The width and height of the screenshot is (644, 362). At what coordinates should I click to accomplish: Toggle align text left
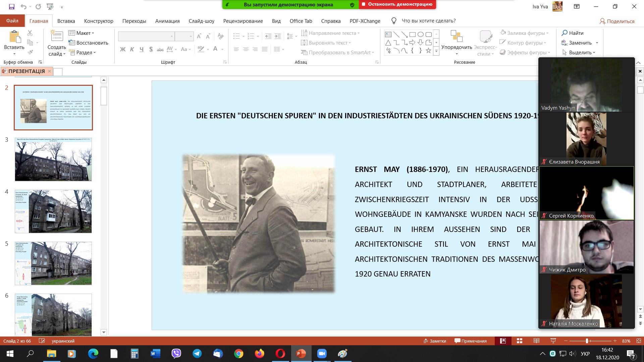236,49
